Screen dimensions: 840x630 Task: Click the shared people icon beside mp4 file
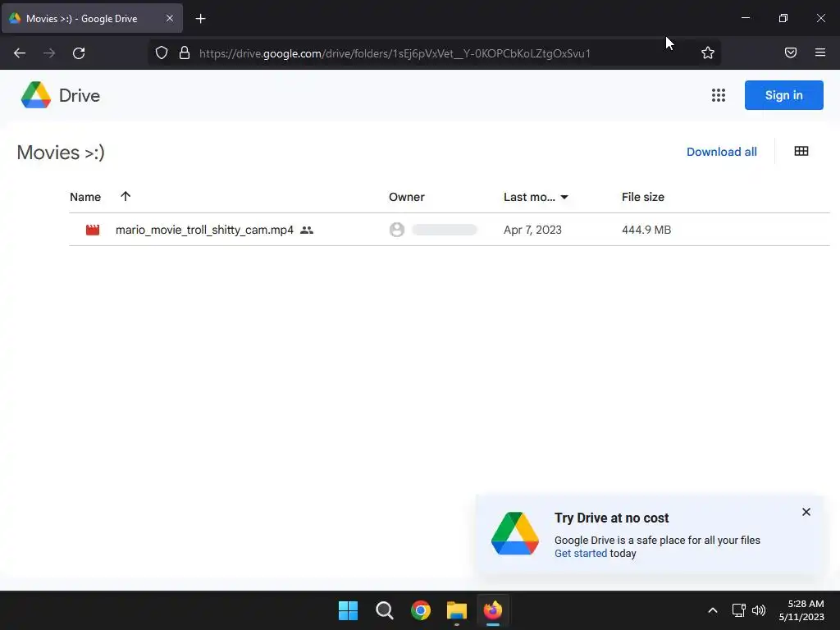point(307,230)
